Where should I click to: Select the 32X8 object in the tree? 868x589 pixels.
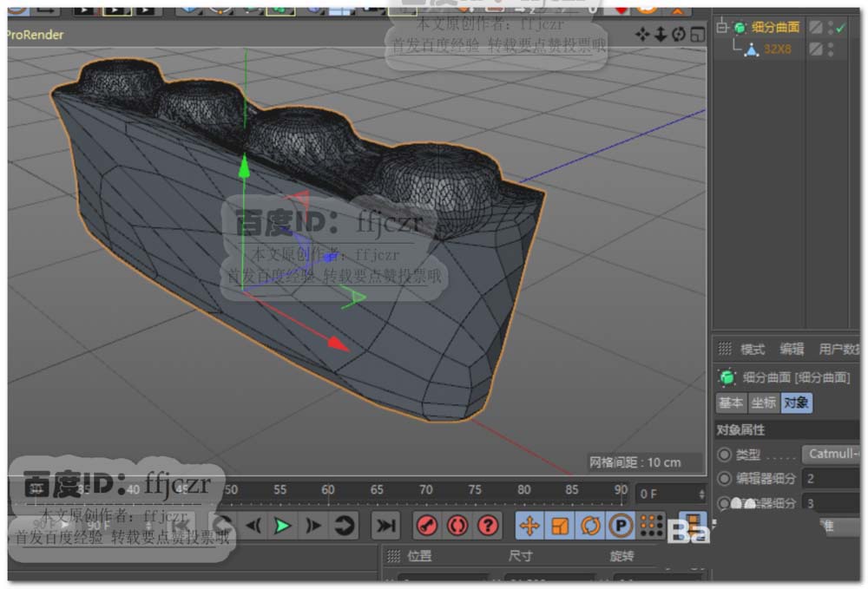[x=777, y=49]
